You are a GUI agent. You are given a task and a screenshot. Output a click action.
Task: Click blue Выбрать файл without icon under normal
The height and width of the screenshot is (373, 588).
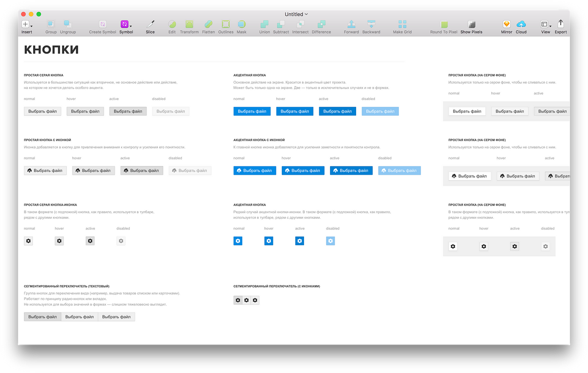(252, 111)
